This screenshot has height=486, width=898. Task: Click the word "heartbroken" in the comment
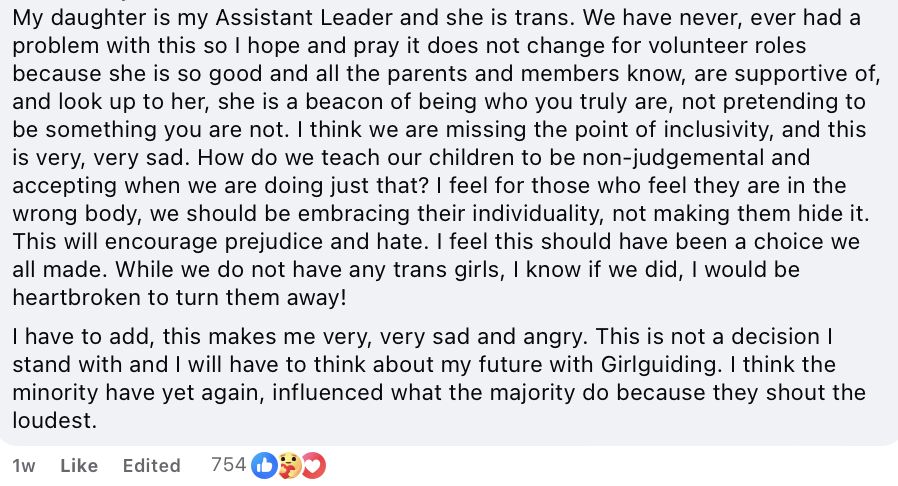pos(72,296)
